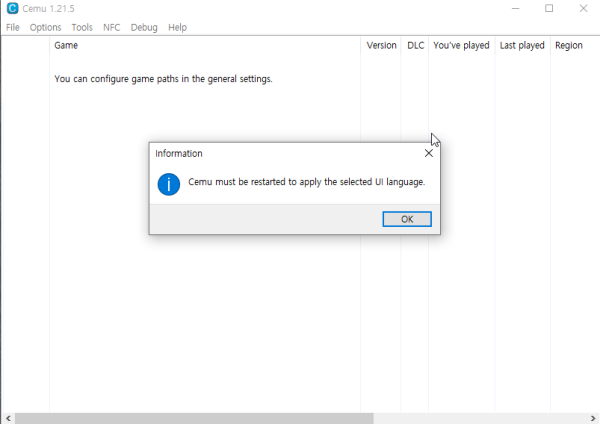
Task: Close the Information dialog with X
Action: (x=429, y=154)
